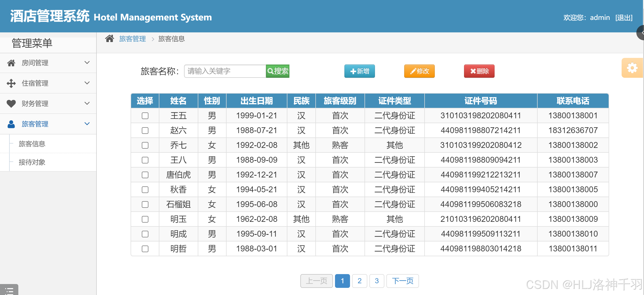Click the dark collapse arrow at top-right edge
The image size is (644, 295).
pos(641,33)
